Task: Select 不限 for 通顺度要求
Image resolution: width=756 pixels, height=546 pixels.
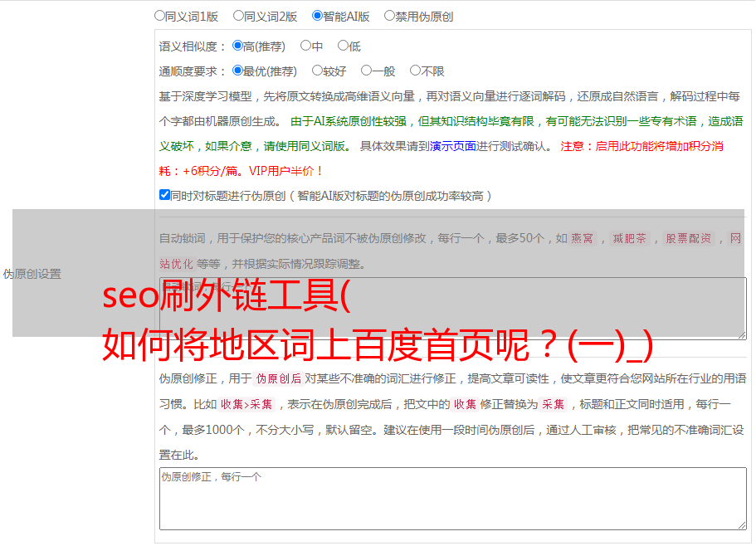Action: point(415,71)
